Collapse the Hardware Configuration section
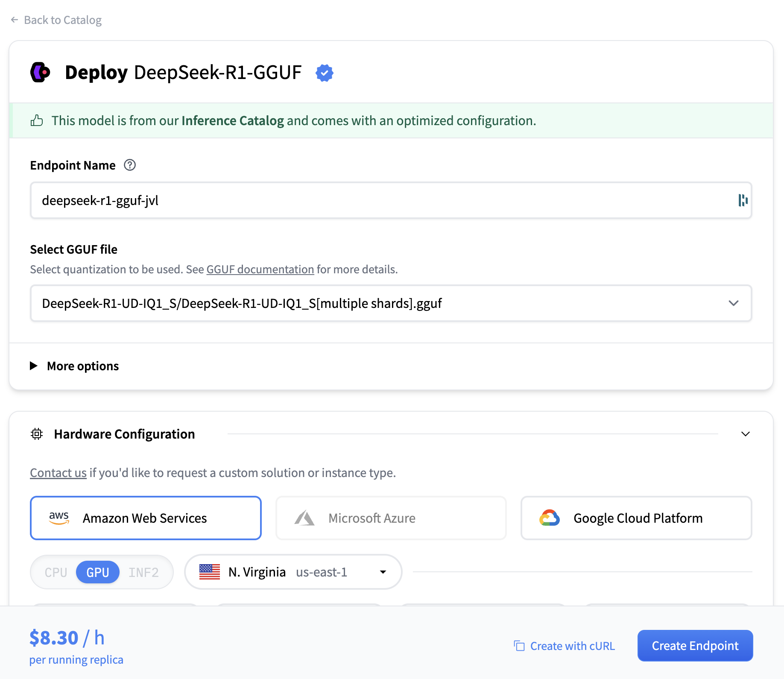This screenshot has height=679, width=784. tap(745, 434)
